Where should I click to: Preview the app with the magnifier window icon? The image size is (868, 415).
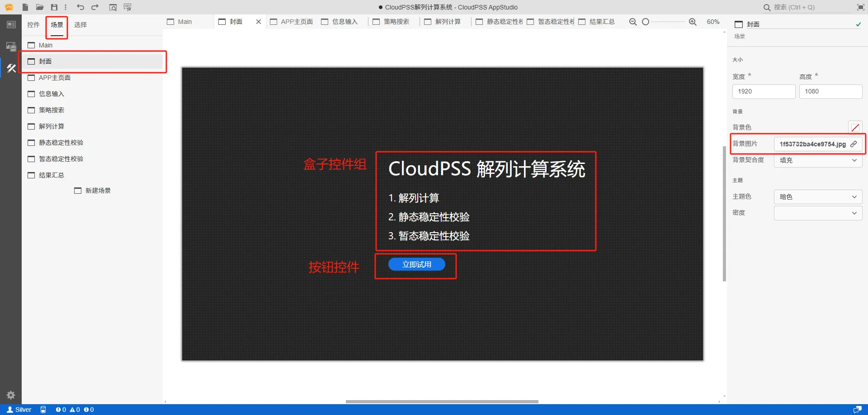(x=113, y=7)
